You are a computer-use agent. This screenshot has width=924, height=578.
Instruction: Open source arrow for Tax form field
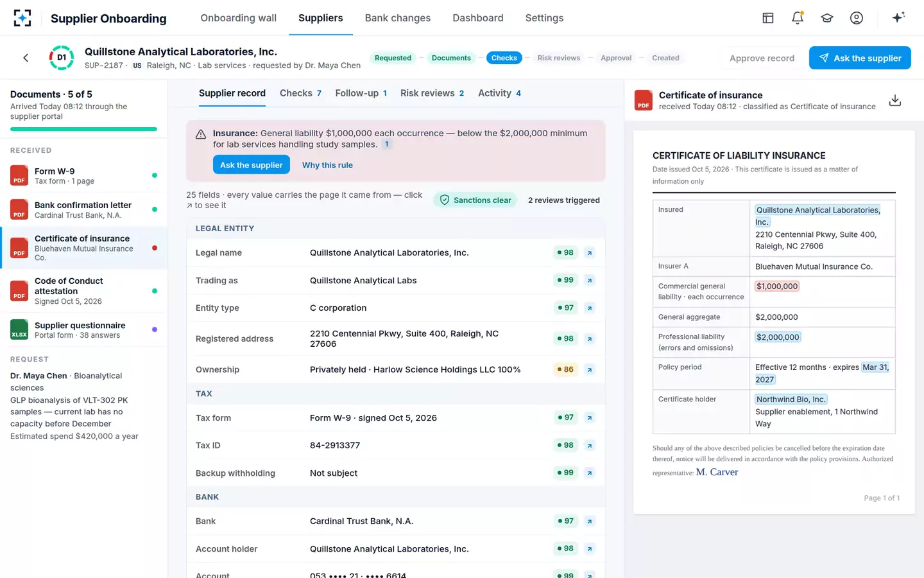point(590,418)
